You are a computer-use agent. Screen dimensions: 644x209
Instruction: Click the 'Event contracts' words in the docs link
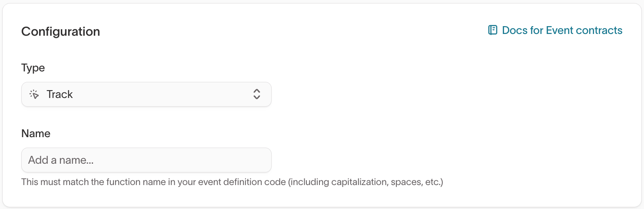584,30
